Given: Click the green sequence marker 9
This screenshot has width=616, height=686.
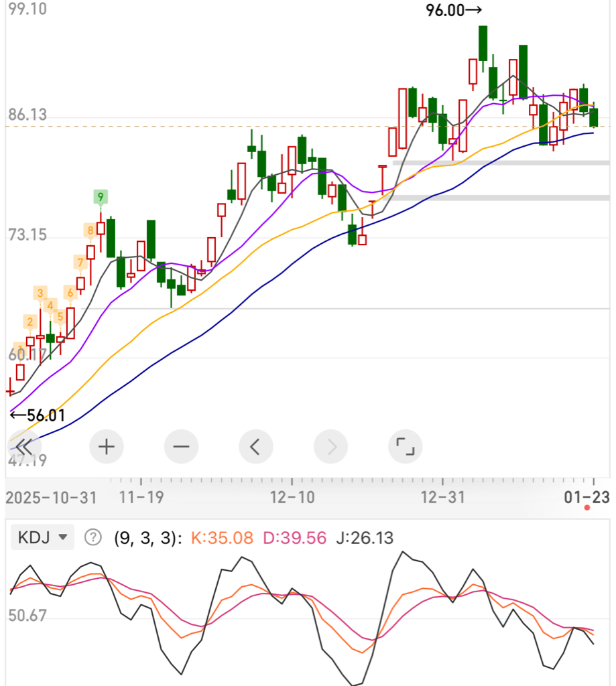Looking at the screenshot, I should [x=101, y=197].
